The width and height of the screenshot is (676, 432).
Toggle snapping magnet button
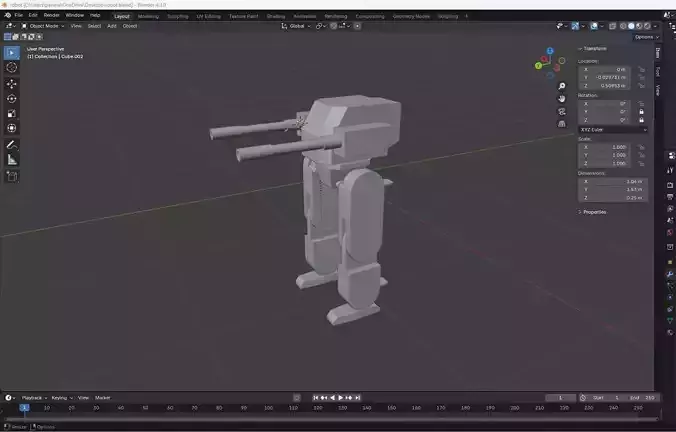334,26
